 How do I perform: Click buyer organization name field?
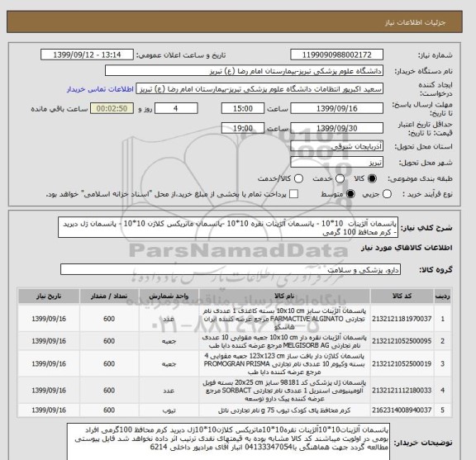click(x=244, y=71)
